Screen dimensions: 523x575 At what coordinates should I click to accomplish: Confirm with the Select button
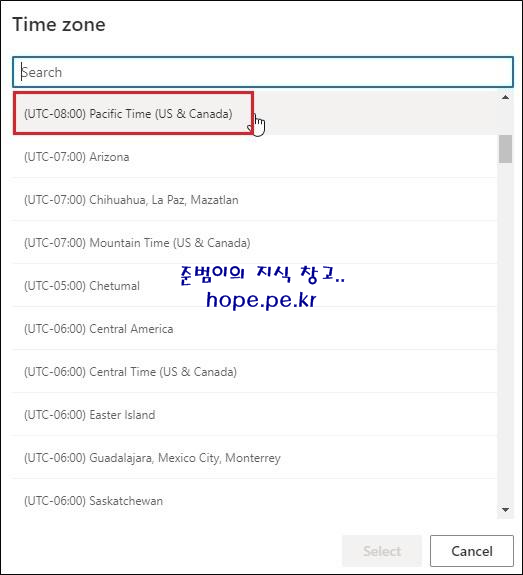pyautogui.click(x=382, y=551)
